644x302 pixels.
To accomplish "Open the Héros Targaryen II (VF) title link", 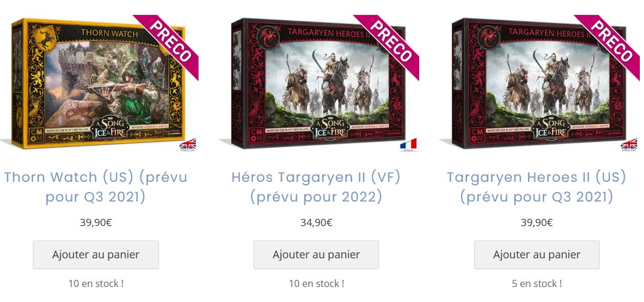I will pyautogui.click(x=316, y=187).
